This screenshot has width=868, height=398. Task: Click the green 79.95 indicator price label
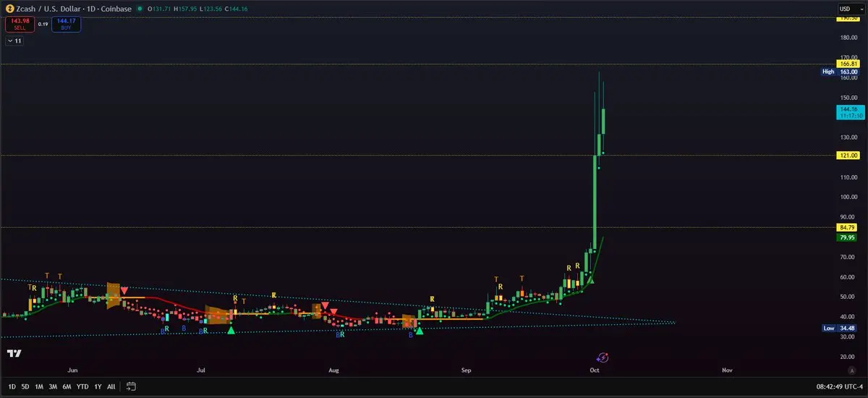[x=848, y=237]
